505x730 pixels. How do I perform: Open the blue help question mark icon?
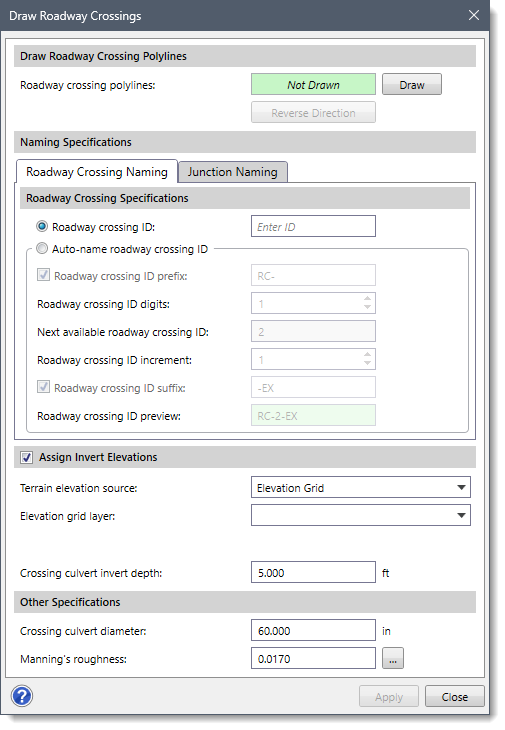point(22,696)
